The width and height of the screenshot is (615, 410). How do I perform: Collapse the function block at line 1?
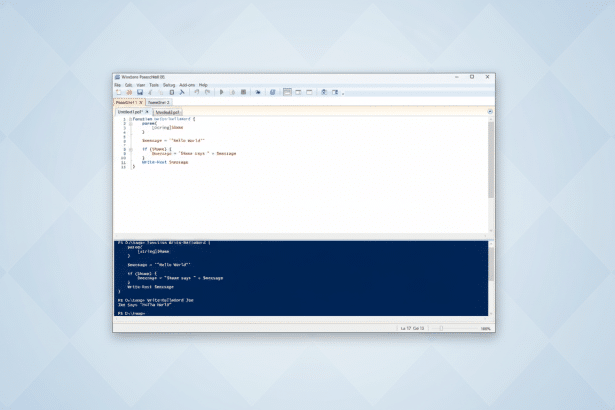(x=131, y=119)
